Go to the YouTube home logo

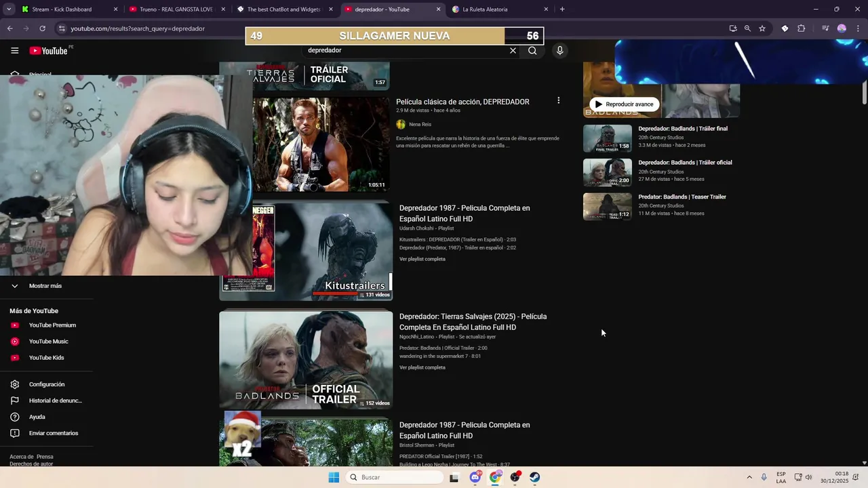(x=48, y=51)
